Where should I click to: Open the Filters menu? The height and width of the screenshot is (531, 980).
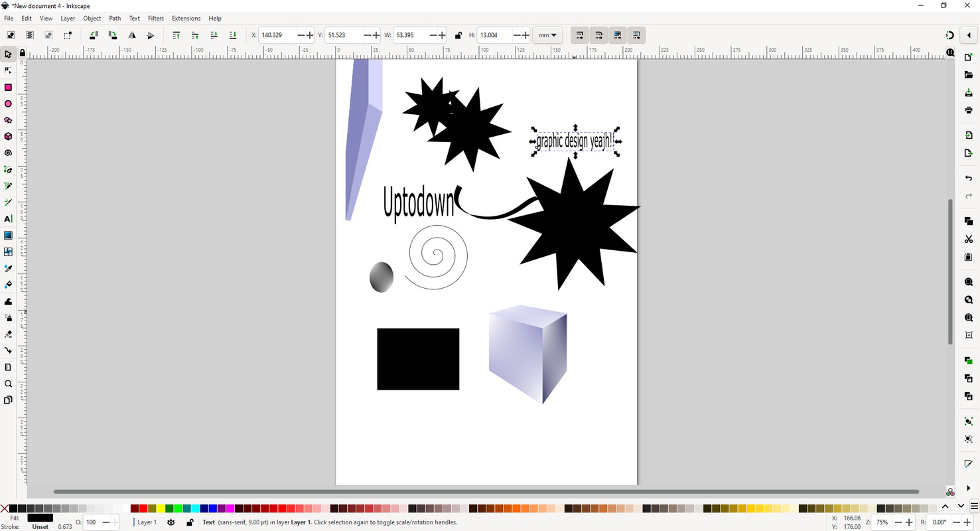[x=155, y=18]
